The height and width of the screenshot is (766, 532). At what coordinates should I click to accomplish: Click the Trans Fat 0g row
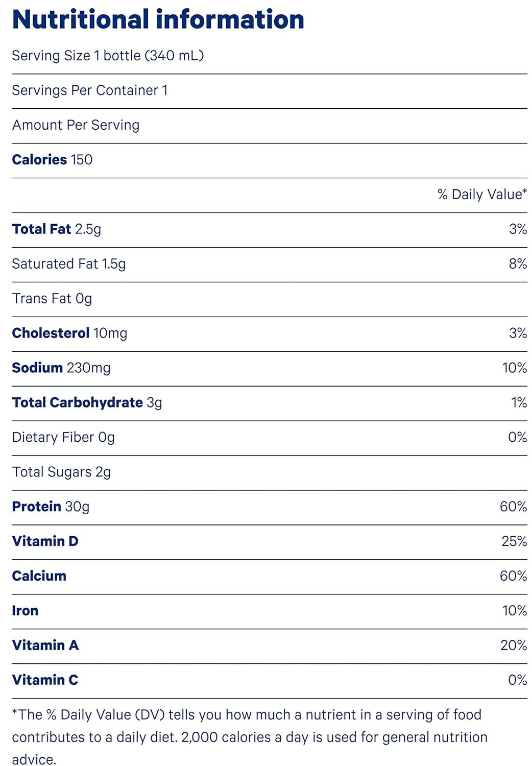click(52, 299)
